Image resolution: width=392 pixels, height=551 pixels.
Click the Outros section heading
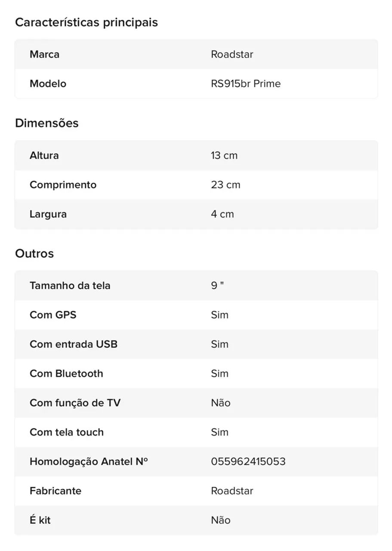click(34, 254)
